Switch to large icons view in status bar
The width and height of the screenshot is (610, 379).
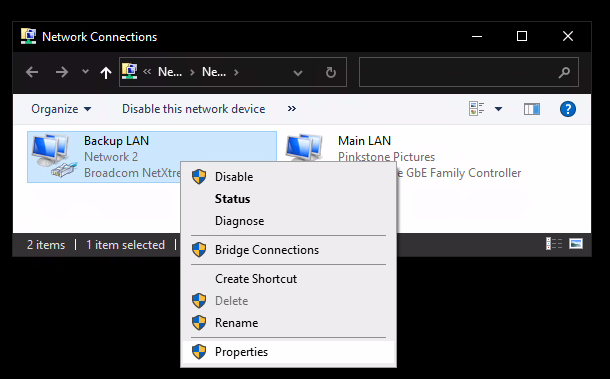tap(576, 244)
